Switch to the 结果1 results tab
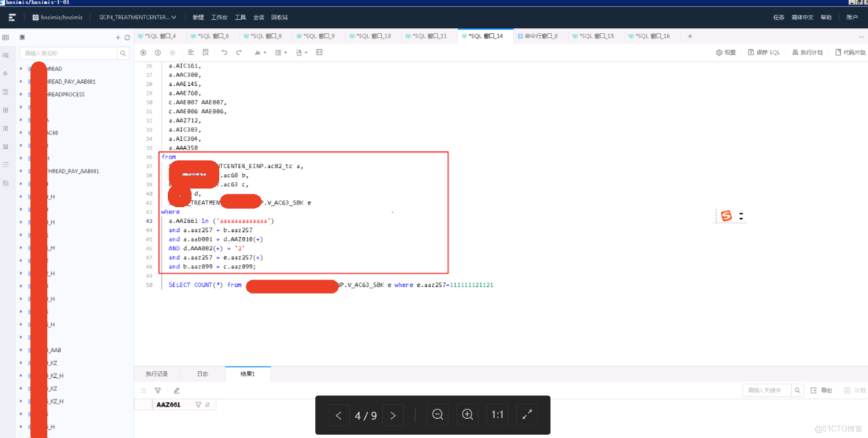Screen dimensions: 868x438 248,373
